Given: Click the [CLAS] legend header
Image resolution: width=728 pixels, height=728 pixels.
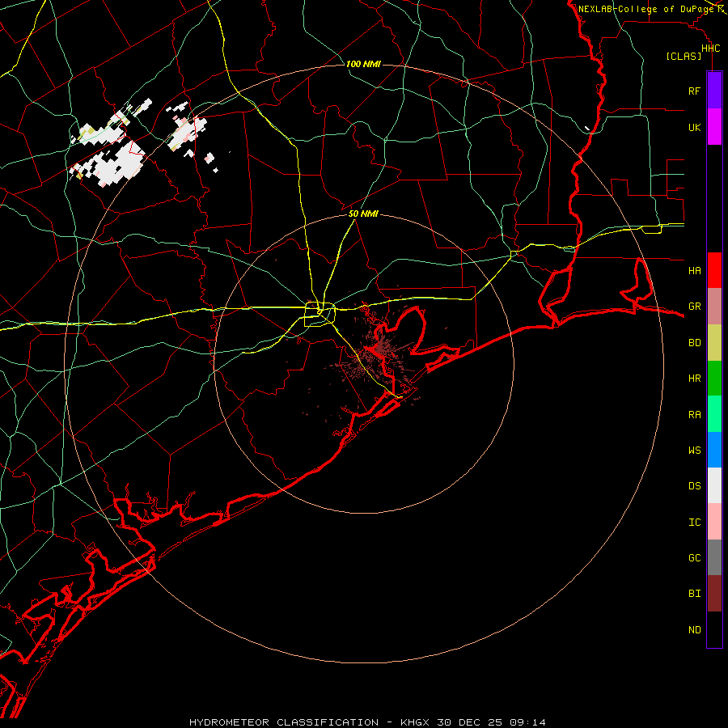Looking at the screenshot, I should click(x=684, y=56).
